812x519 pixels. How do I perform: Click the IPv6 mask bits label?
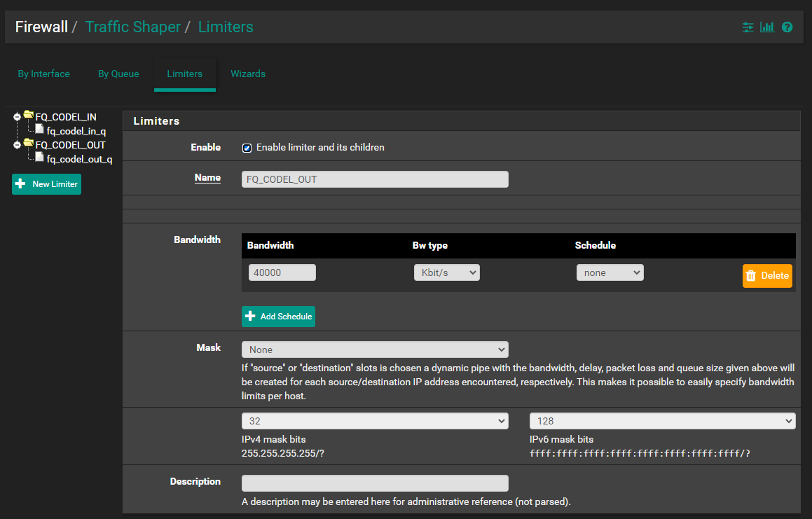(561, 439)
